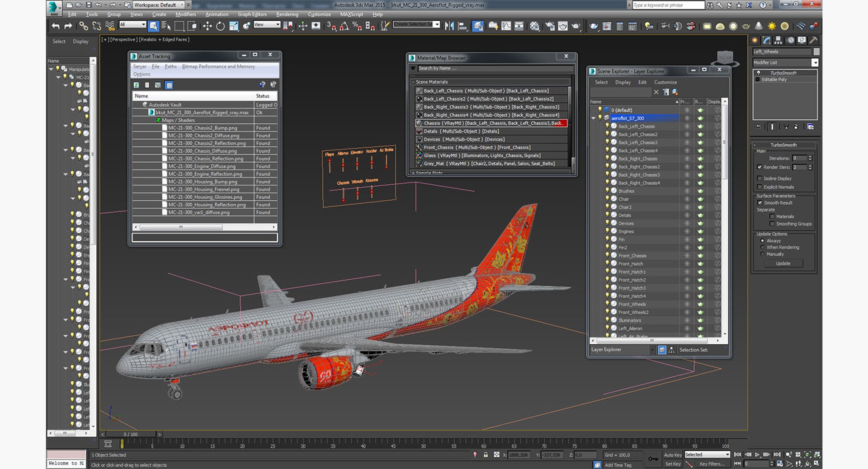Viewport: 868px width, 469px height.
Task: Select the Manually update radio option
Action: coord(762,254)
